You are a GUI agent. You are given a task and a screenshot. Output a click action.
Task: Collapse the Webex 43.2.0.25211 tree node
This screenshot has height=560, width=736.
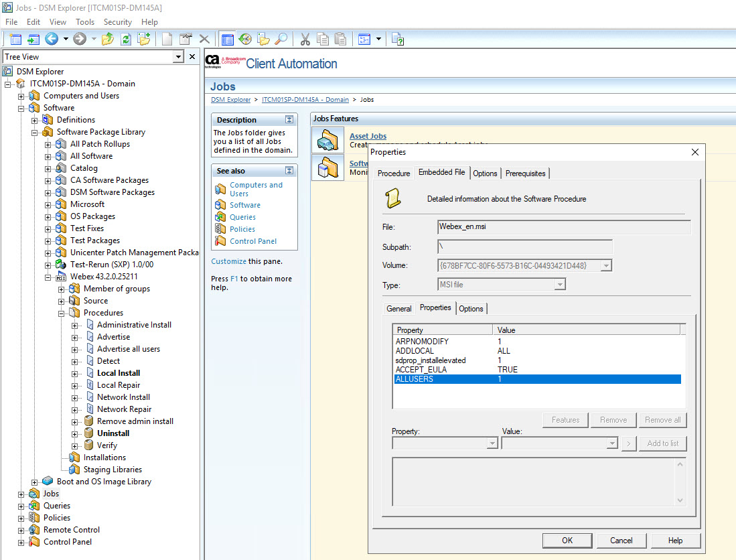pyautogui.click(x=48, y=277)
